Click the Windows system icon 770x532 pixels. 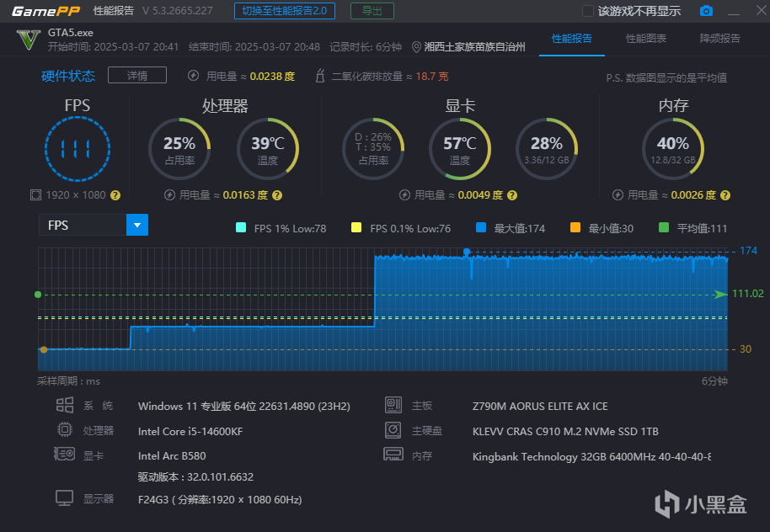pyautogui.click(x=64, y=405)
